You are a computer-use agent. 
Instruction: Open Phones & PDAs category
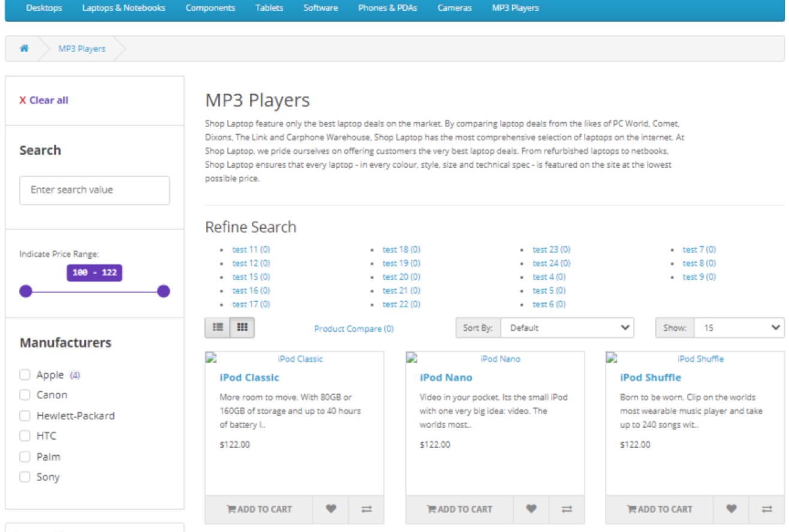(x=388, y=8)
